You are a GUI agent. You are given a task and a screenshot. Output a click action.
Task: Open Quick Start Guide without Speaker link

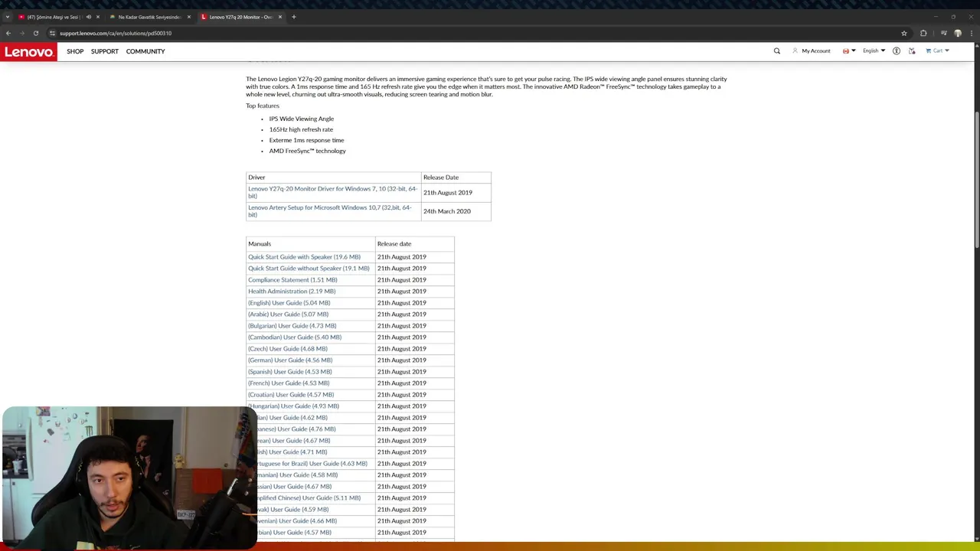309,269
